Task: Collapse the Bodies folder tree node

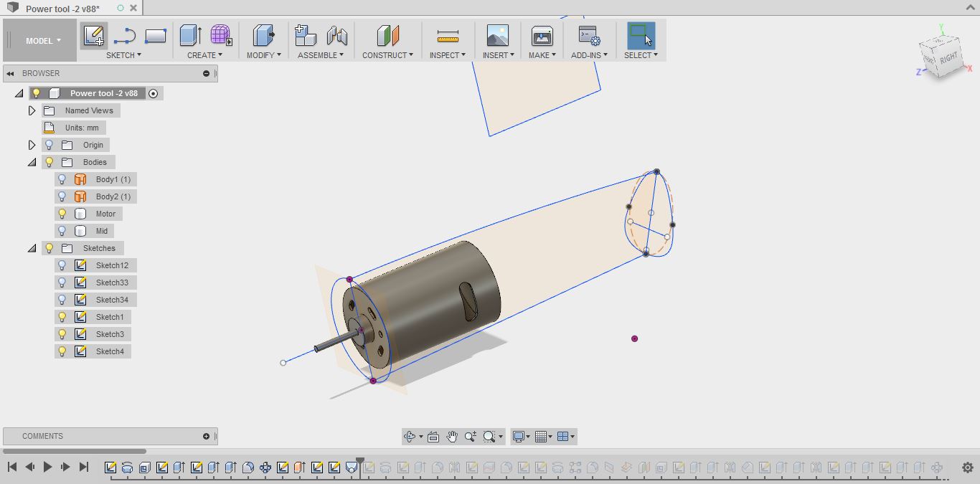Action: coord(32,162)
